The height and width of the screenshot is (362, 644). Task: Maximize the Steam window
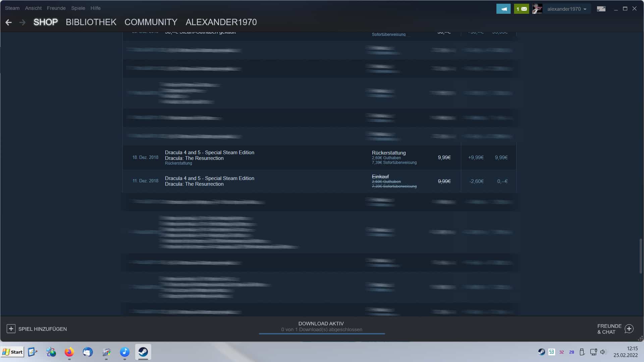tap(625, 9)
